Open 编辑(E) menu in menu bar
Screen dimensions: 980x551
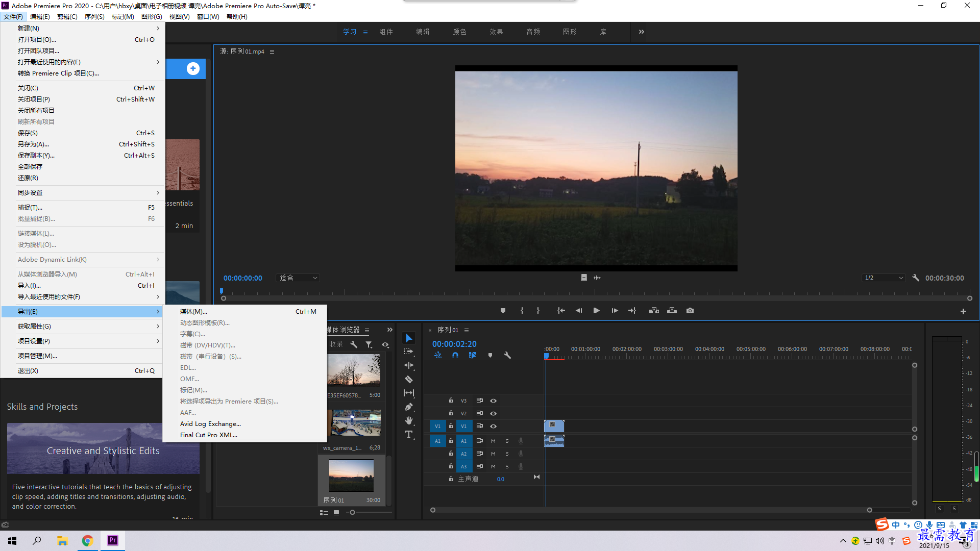40,16
